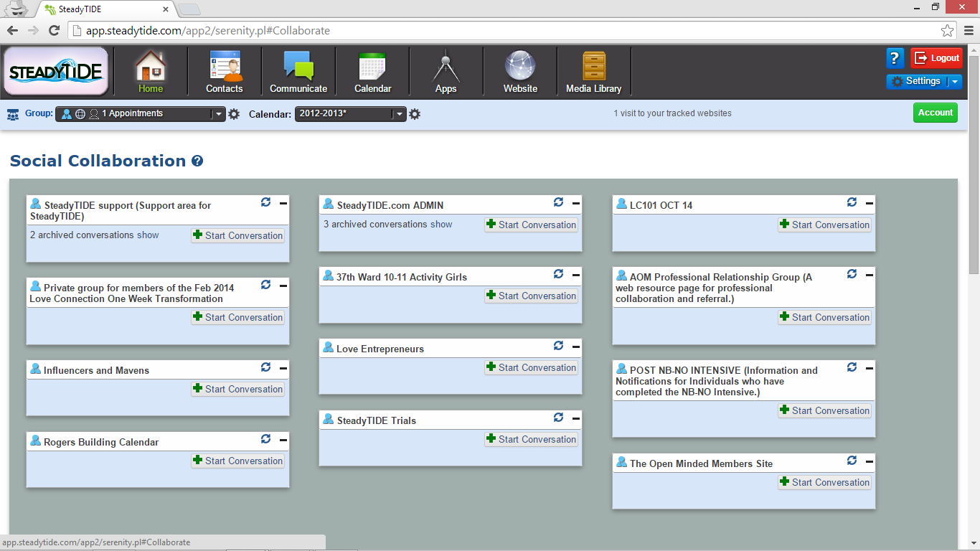Screen dimensions: 980x551
Task: Click the 'Social Collaboration' heading
Action: (x=98, y=161)
